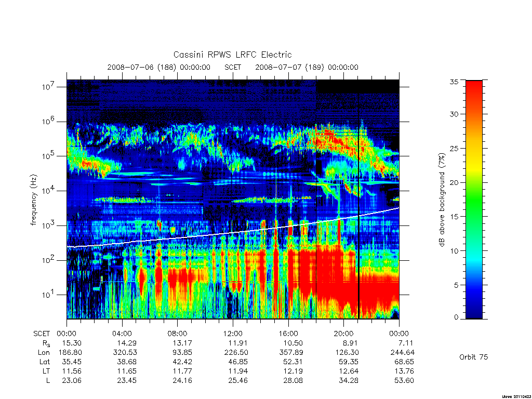Click the 'SCET' label in the header

233,67
